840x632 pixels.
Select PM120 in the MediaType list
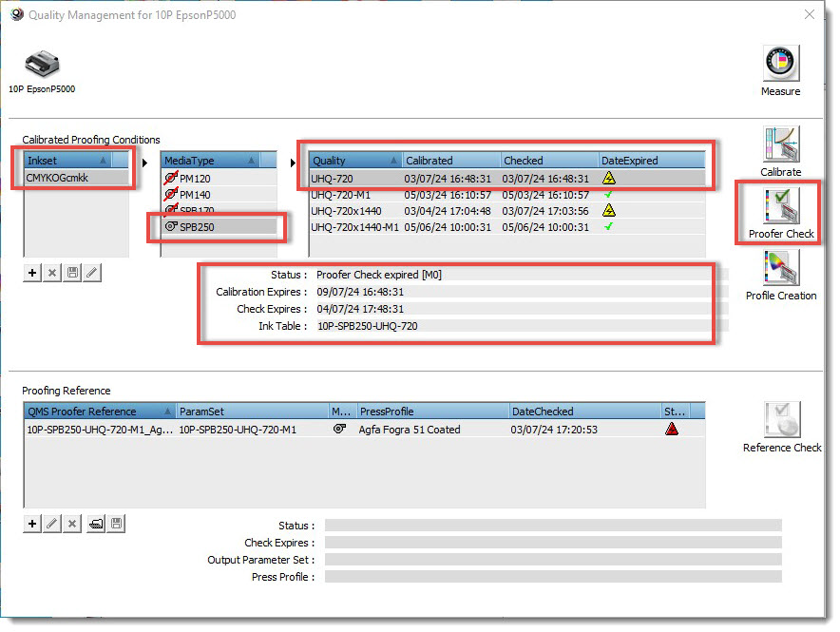point(194,179)
